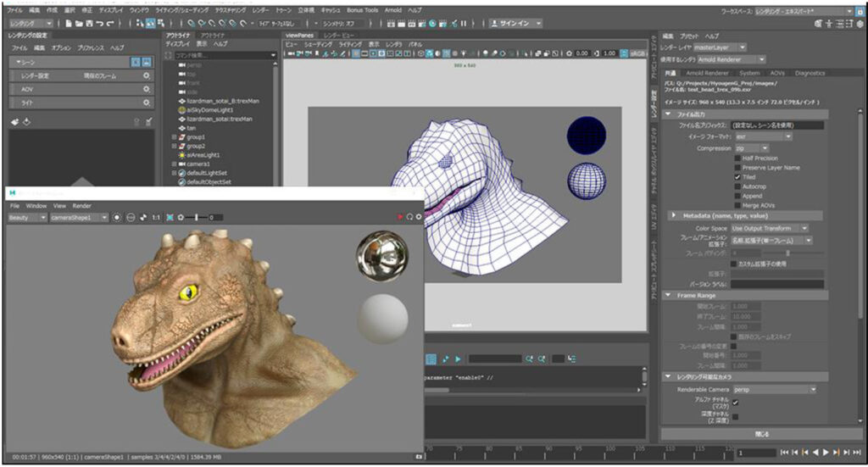The image size is (868, 467).
Task: Open the exr image format dropdown
Action: [764, 136]
